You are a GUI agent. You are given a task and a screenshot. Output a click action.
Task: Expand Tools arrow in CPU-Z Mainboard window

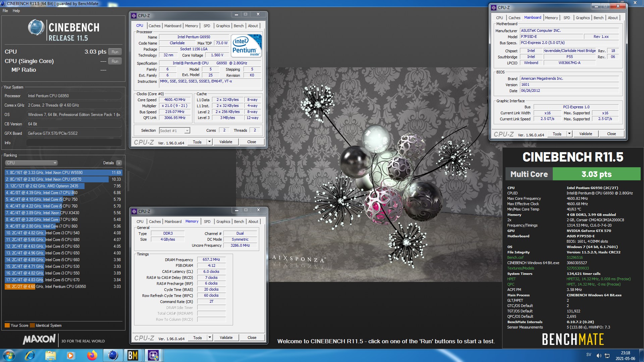coord(569,134)
